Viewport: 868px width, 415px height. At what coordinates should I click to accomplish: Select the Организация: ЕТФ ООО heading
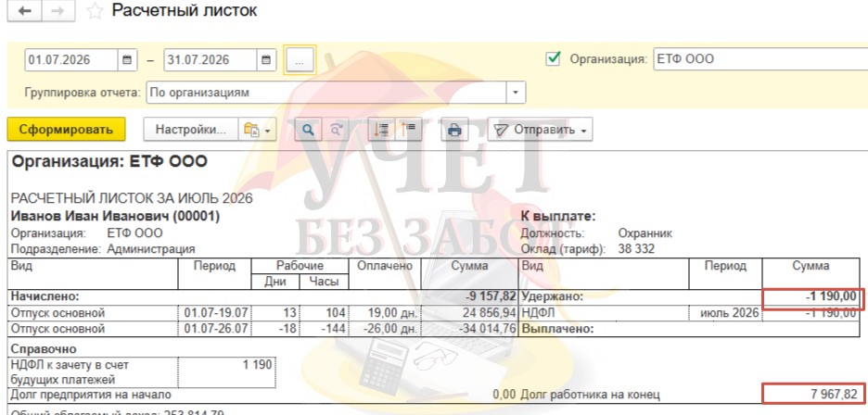point(109,161)
